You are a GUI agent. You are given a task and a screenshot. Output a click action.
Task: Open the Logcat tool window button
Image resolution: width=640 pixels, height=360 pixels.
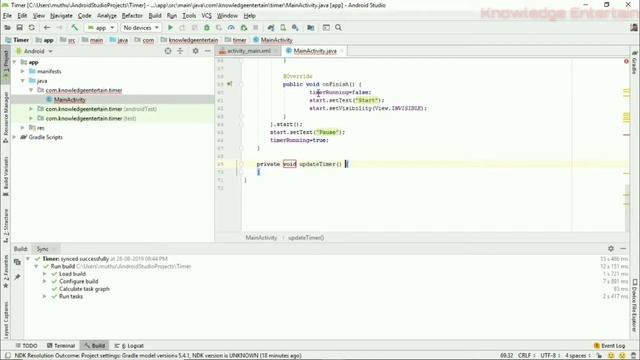tap(129, 346)
